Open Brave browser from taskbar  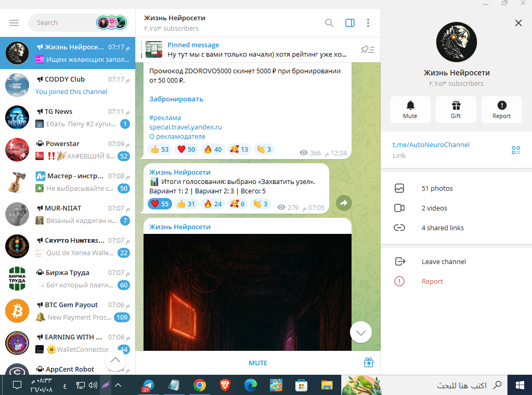tap(225, 386)
